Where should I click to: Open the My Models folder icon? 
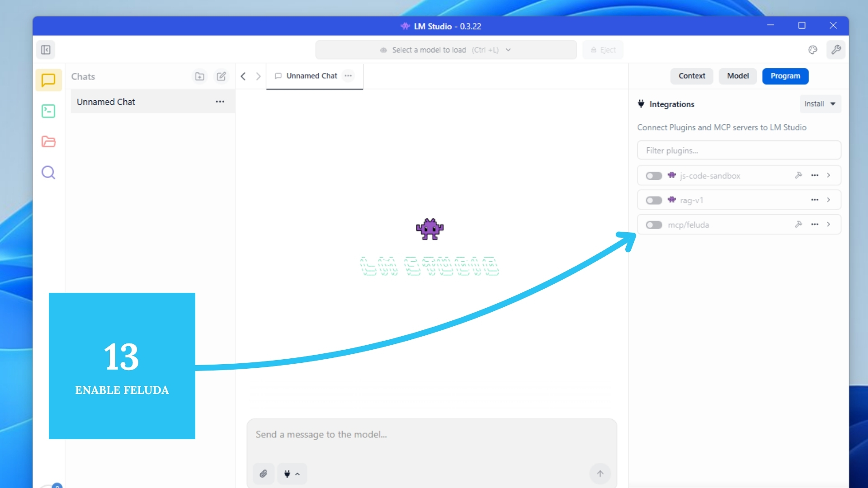tap(48, 142)
